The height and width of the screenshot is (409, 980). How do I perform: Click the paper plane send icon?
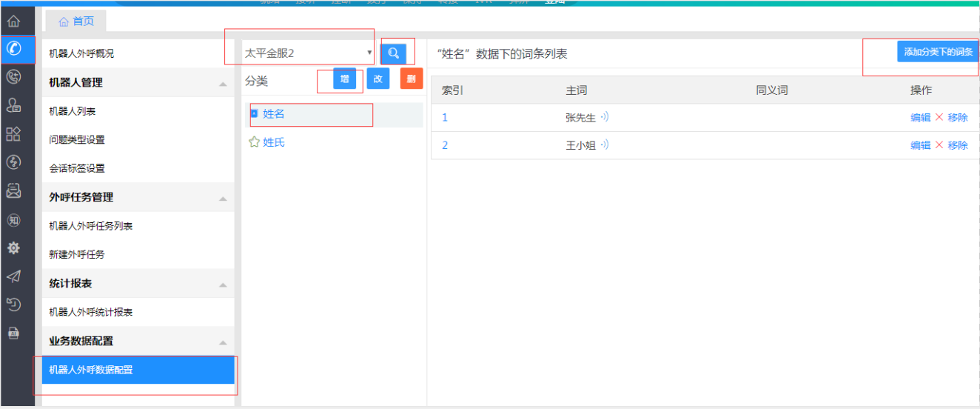click(13, 276)
